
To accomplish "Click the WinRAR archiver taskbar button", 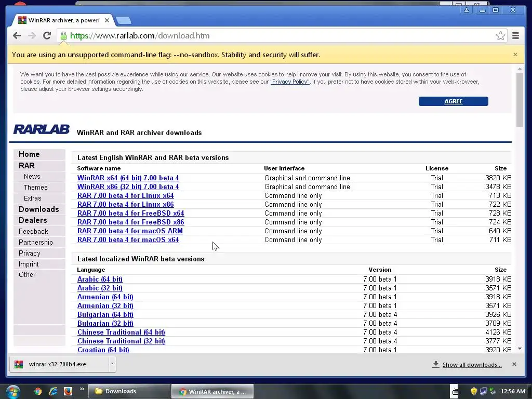I will click(x=212, y=392).
